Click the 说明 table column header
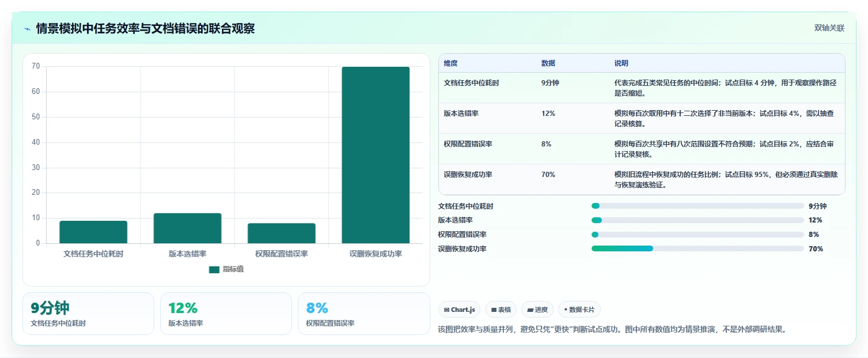 point(621,63)
